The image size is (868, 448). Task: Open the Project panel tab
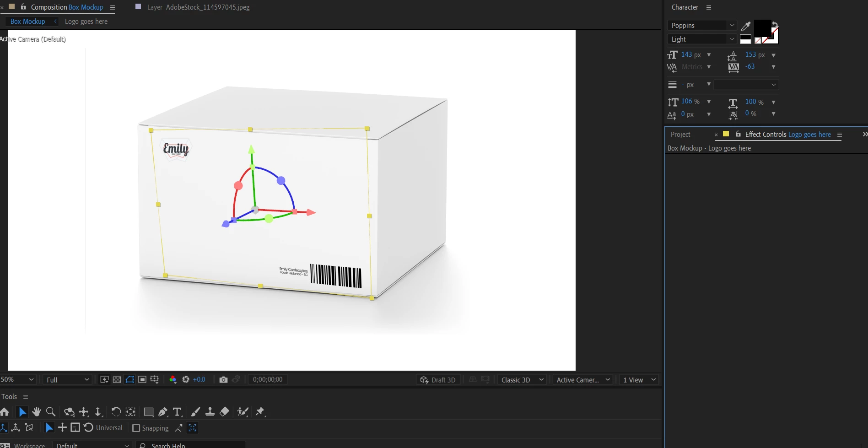click(x=680, y=135)
